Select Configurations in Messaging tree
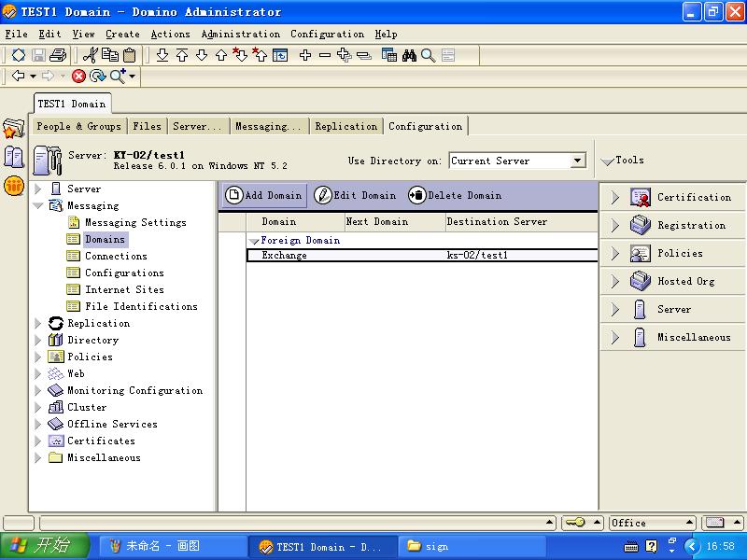The image size is (747, 560). tap(124, 273)
